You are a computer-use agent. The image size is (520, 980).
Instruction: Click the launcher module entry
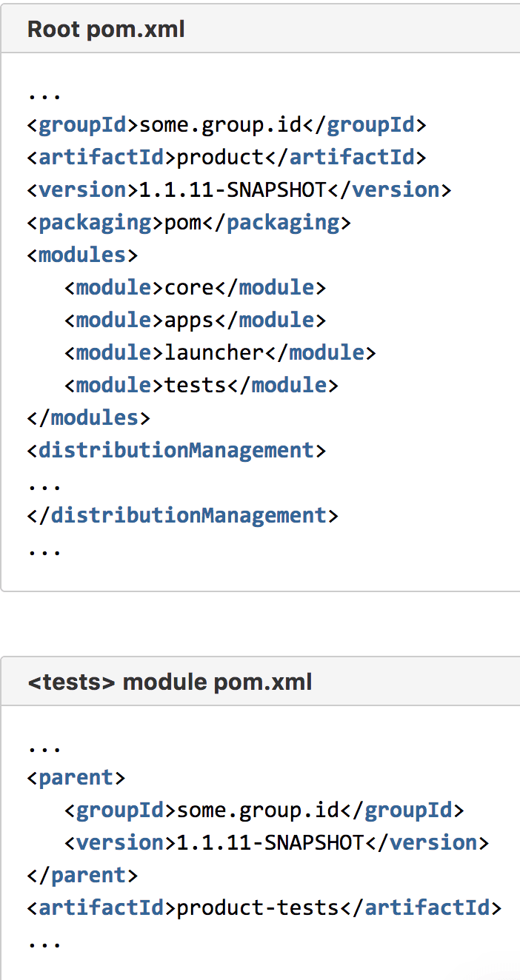point(214,352)
